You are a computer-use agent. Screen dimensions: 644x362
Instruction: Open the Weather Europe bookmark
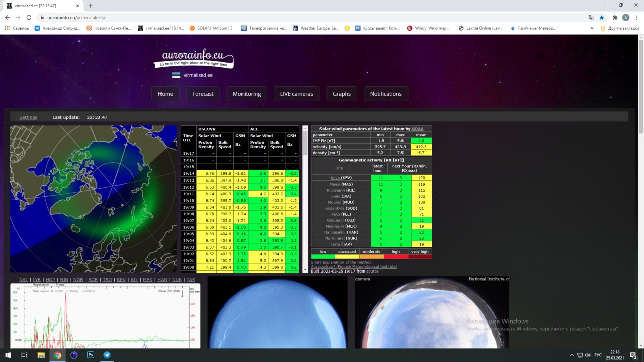(x=316, y=28)
